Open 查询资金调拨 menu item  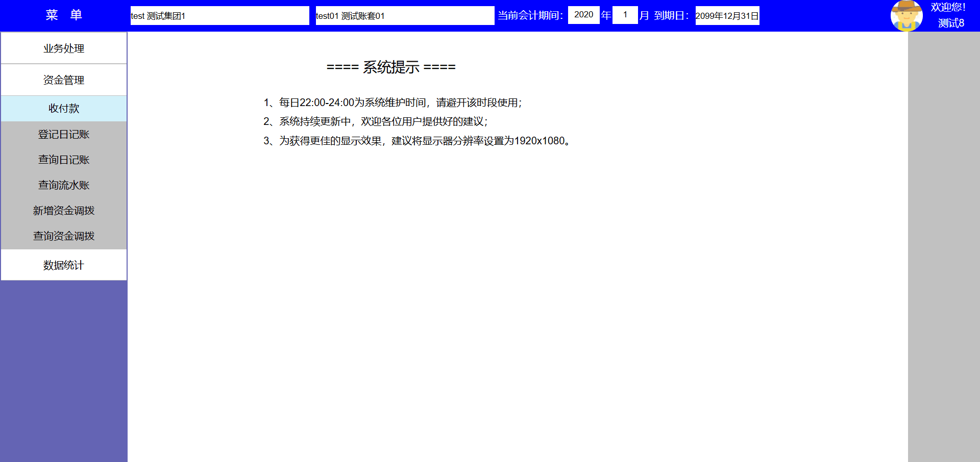click(x=64, y=236)
